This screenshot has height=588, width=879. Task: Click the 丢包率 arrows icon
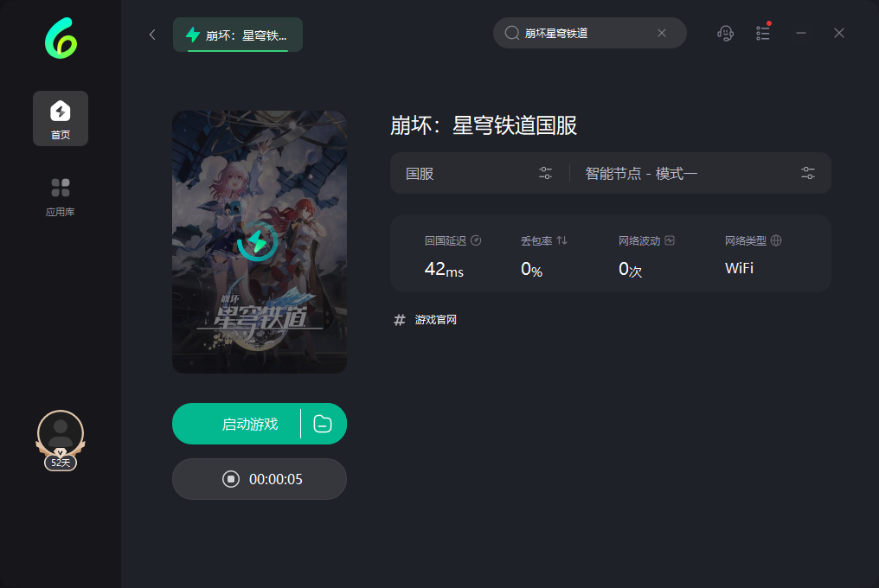562,240
